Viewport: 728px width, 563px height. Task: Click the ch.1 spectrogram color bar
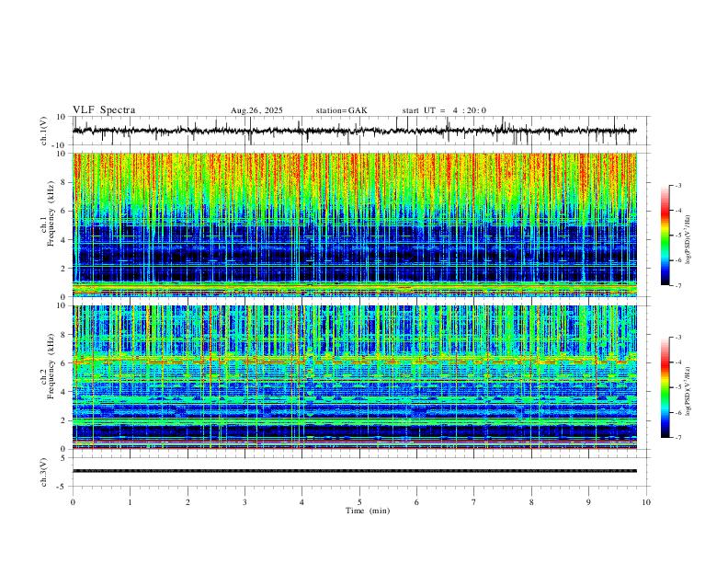665,236
